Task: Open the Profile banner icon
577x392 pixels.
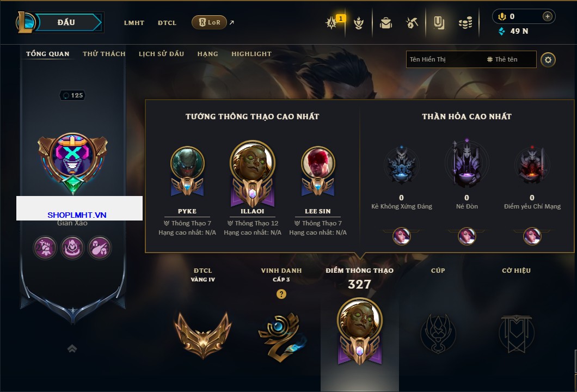Action: (439, 23)
